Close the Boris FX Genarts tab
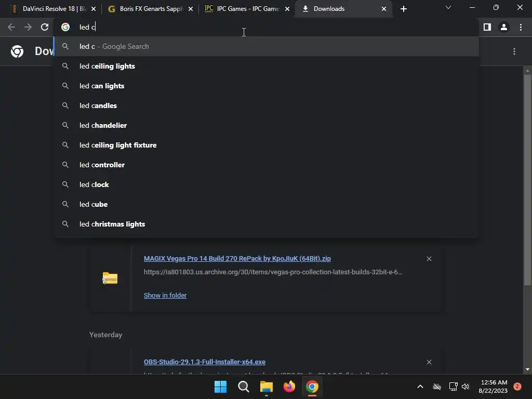The image size is (532, 399). 191,9
